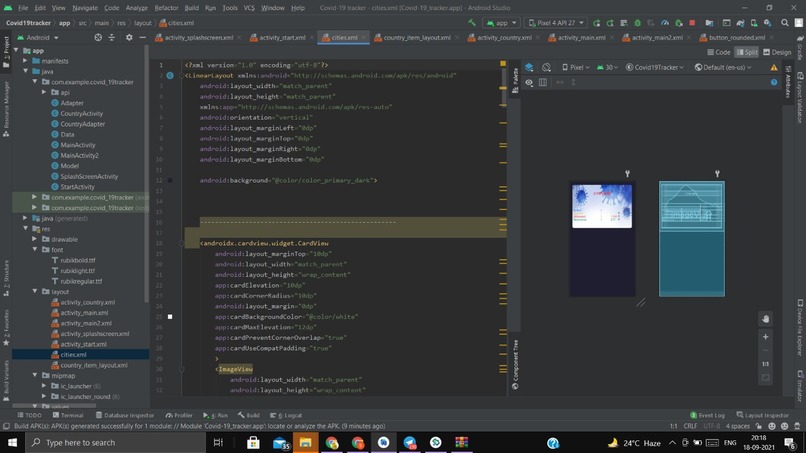Click Attach Debugger to Android Process icon
The width and height of the screenshot is (806, 453).
[679, 23]
